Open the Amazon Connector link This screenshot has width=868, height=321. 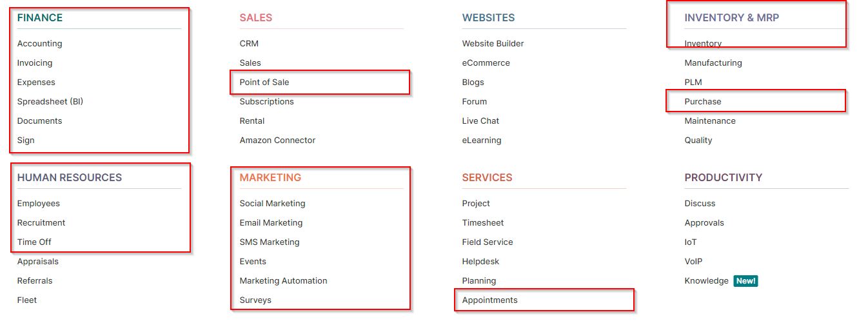click(277, 141)
